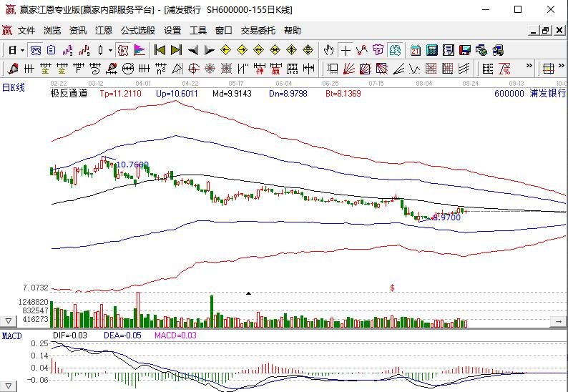Click the black left triangle arrow
The height and width of the screenshot is (392, 568).
193,50
